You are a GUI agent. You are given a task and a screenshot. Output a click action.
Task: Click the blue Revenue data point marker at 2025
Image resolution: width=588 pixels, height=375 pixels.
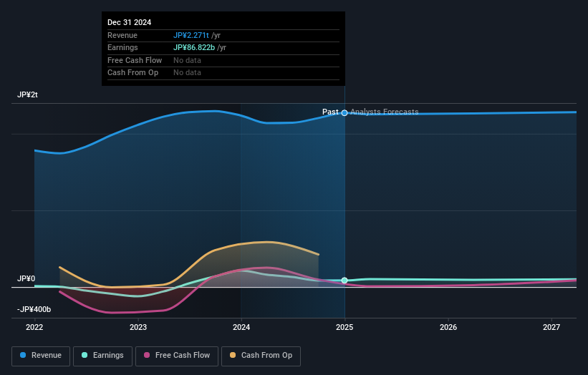point(344,113)
